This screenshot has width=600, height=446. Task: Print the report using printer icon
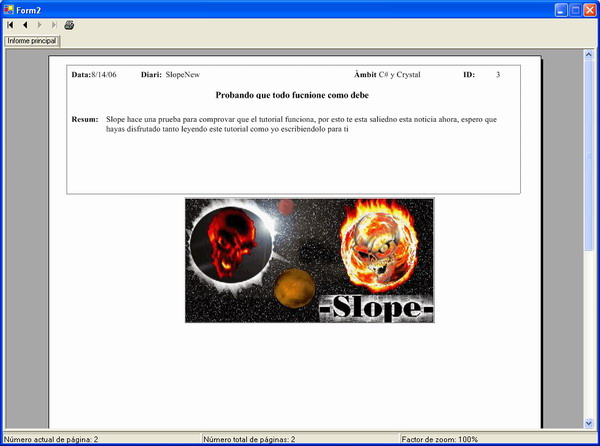point(69,24)
